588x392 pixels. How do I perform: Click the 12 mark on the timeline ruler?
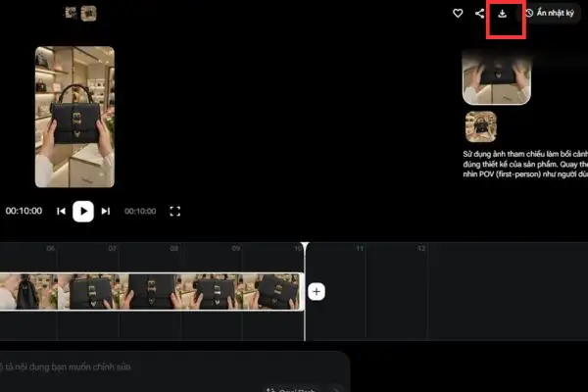click(x=421, y=248)
